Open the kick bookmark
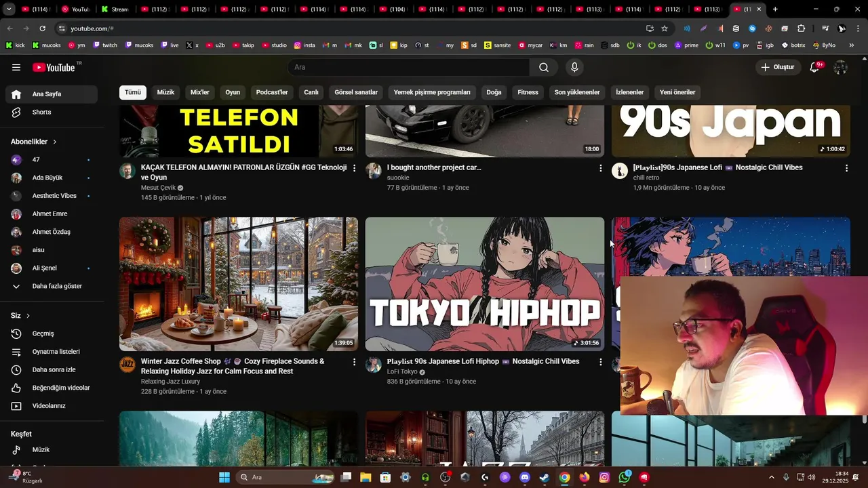Screen dimensions: 868x488 (x=15, y=45)
